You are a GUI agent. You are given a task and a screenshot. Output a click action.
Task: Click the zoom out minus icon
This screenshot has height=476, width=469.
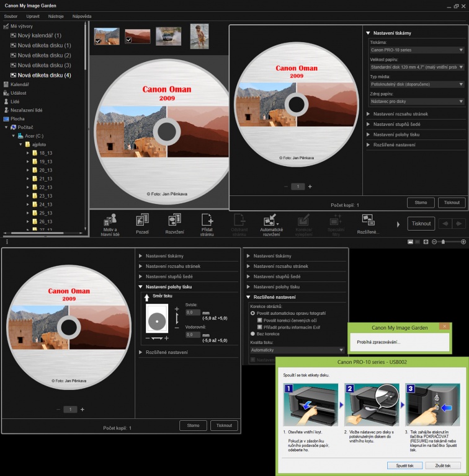point(434,242)
